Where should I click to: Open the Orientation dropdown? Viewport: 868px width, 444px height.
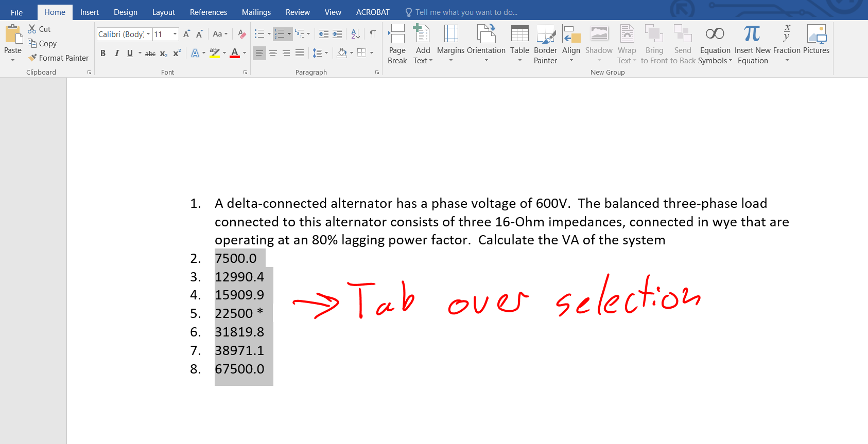click(486, 44)
